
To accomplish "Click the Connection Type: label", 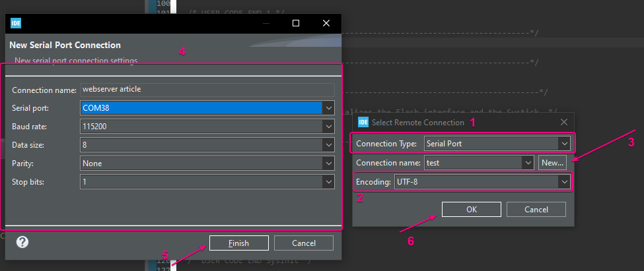I will click(386, 144).
